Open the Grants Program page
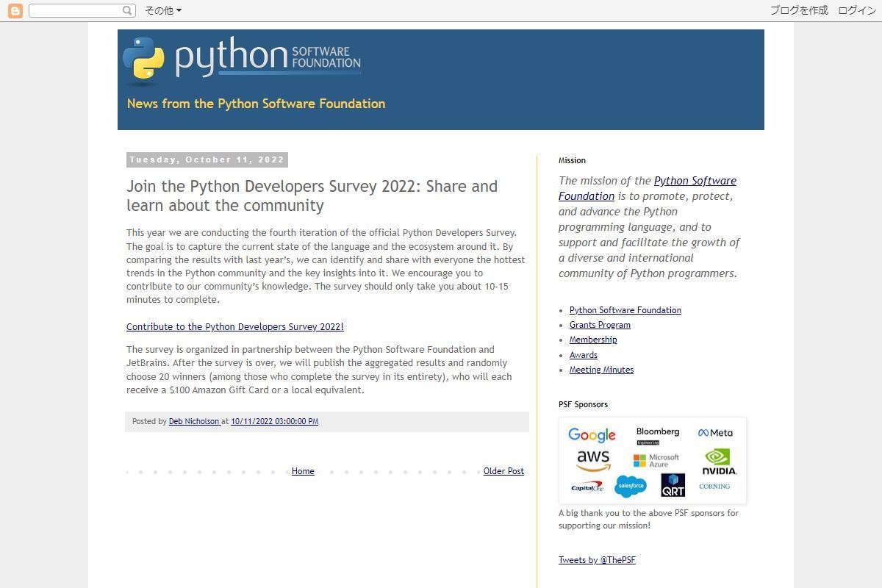The width and height of the screenshot is (882, 588). point(600,324)
